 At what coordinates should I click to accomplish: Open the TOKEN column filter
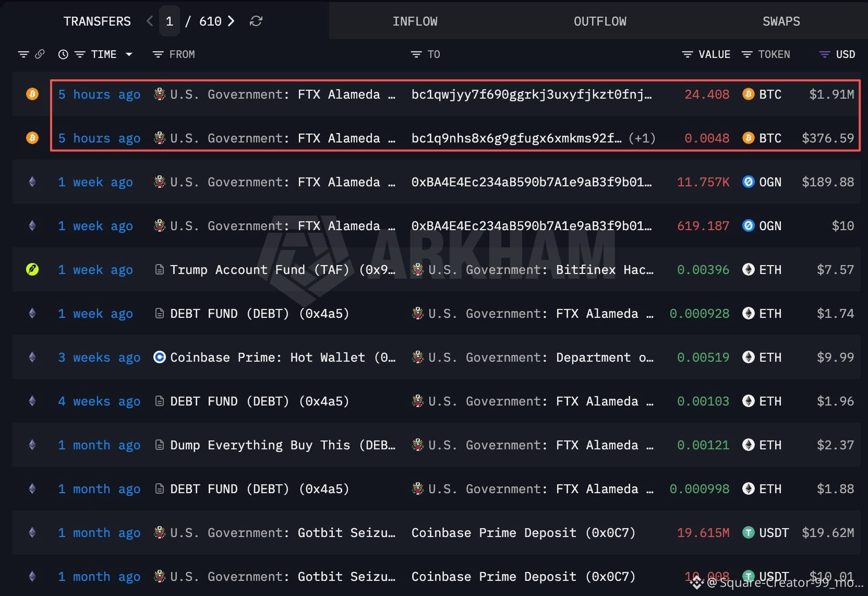(747, 54)
